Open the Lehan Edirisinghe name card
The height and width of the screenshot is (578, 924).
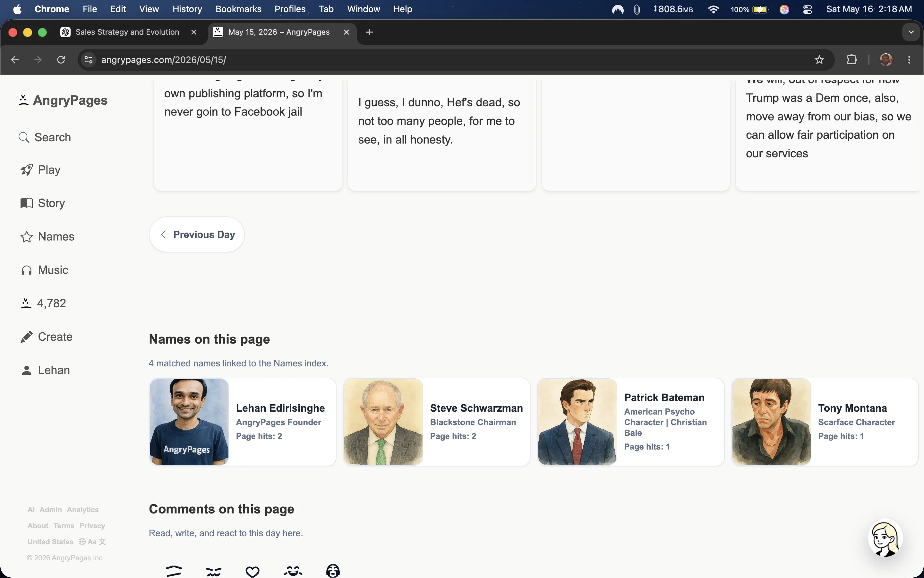[x=243, y=422]
